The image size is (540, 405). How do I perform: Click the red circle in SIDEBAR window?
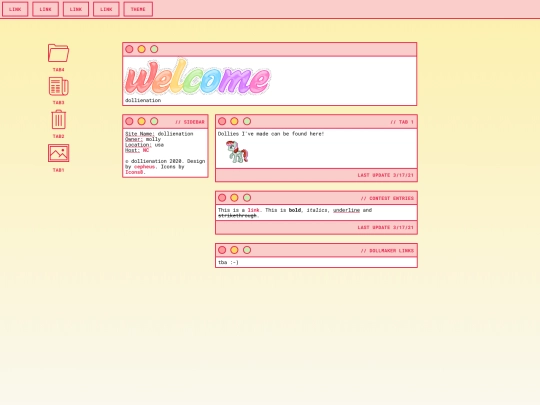click(x=129, y=122)
